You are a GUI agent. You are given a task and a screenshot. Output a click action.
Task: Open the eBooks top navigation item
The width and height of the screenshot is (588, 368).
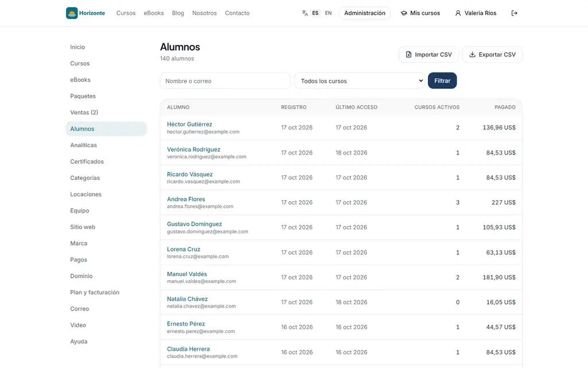click(x=154, y=13)
